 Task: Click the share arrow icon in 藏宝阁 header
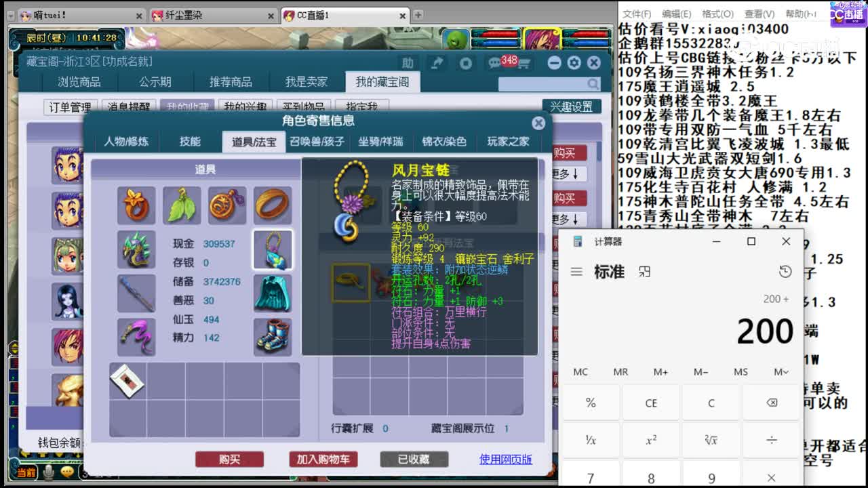click(437, 63)
